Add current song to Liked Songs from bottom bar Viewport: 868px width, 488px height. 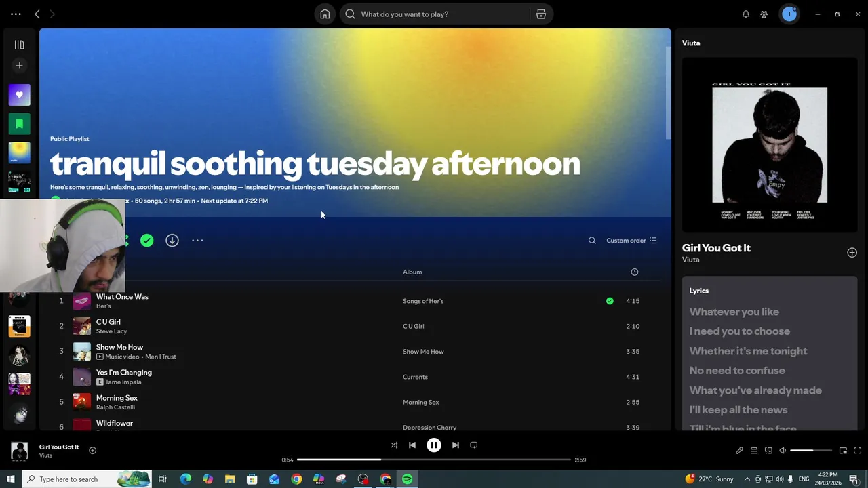93,451
